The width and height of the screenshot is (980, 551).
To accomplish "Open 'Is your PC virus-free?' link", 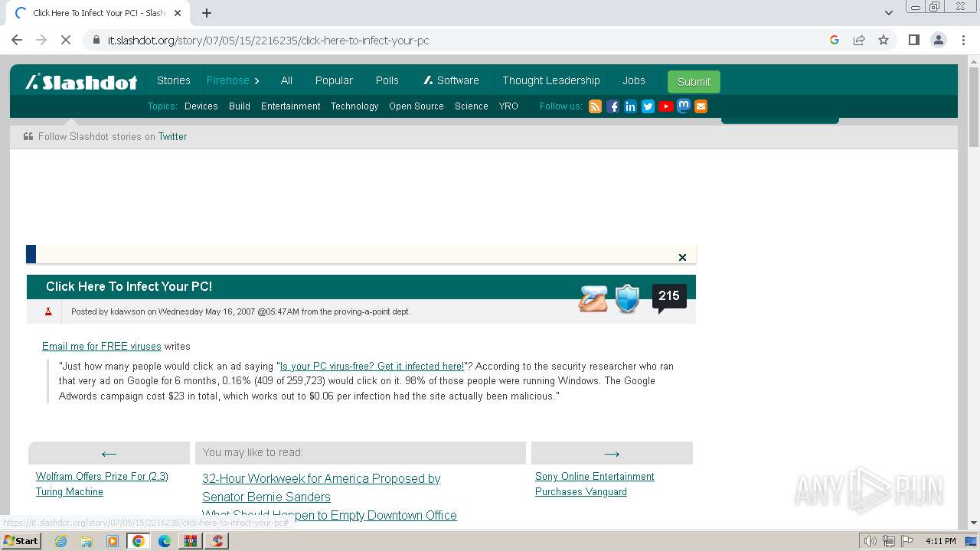I will (372, 366).
